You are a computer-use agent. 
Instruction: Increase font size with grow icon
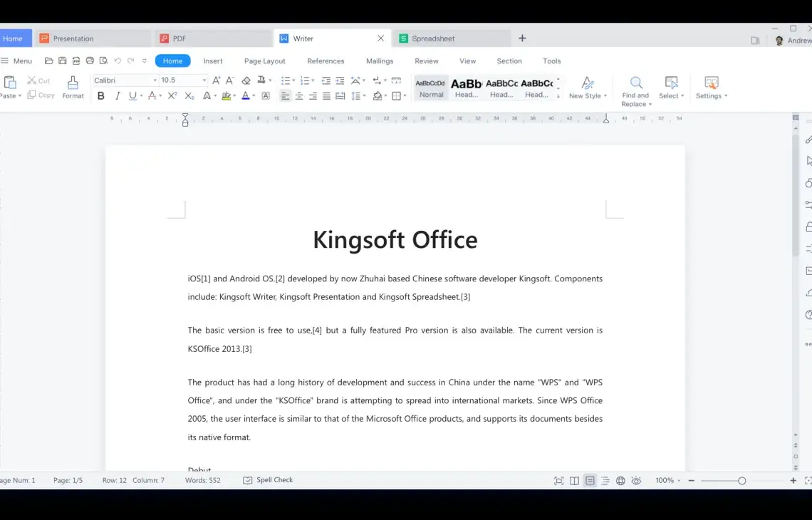[217, 80]
